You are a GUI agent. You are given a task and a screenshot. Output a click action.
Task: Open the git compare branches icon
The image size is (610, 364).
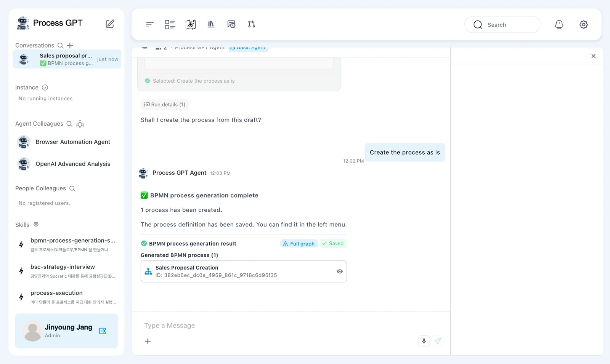point(252,24)
